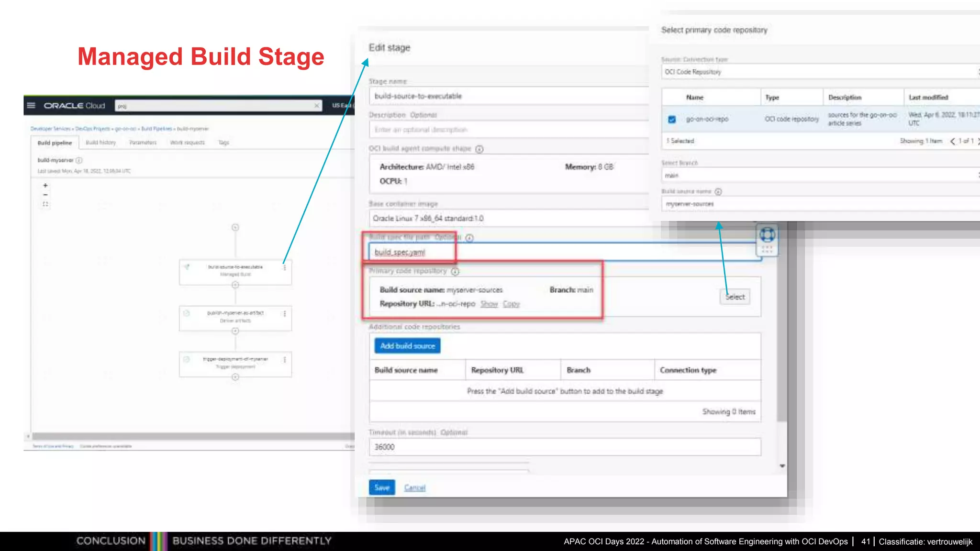Zoom out the pipeline canvas
980x551 pixels.
click(45, 195)
